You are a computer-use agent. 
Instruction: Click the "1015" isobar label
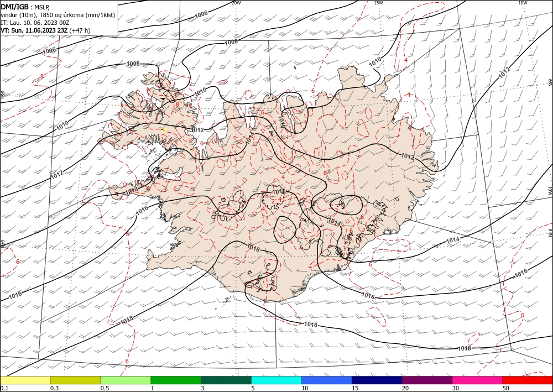278,191
